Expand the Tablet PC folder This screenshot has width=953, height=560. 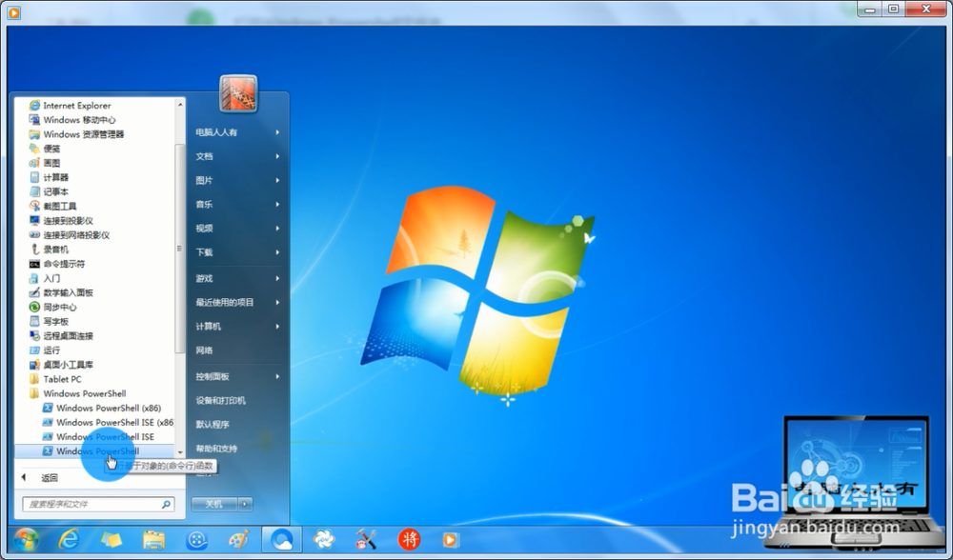(x=55, y=379)
